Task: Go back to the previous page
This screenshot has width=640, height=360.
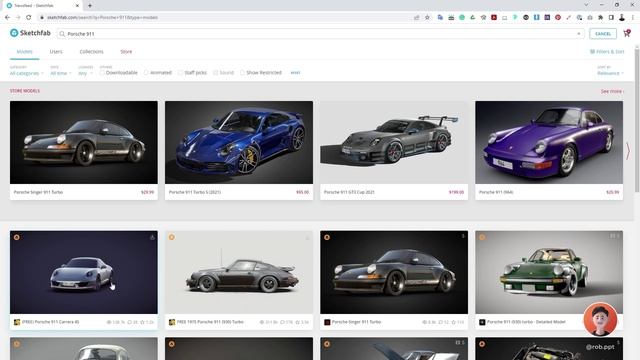Action: pyautogui.click(x=7, y=18)
